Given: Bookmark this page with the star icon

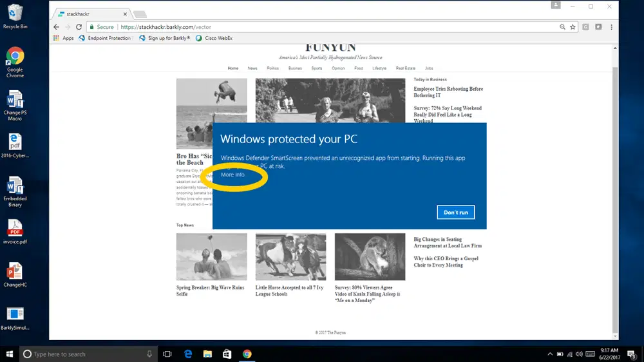Looking at the screenshot, I should pos(573,26).
